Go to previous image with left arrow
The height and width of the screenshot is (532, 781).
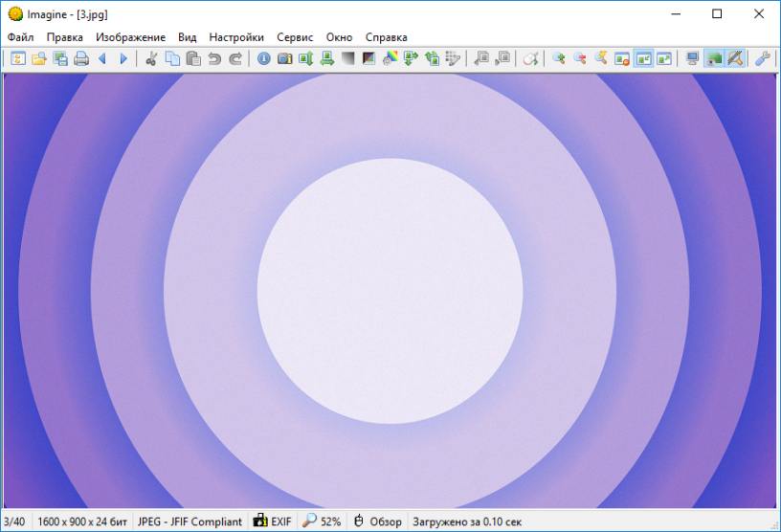coord(102,59)
